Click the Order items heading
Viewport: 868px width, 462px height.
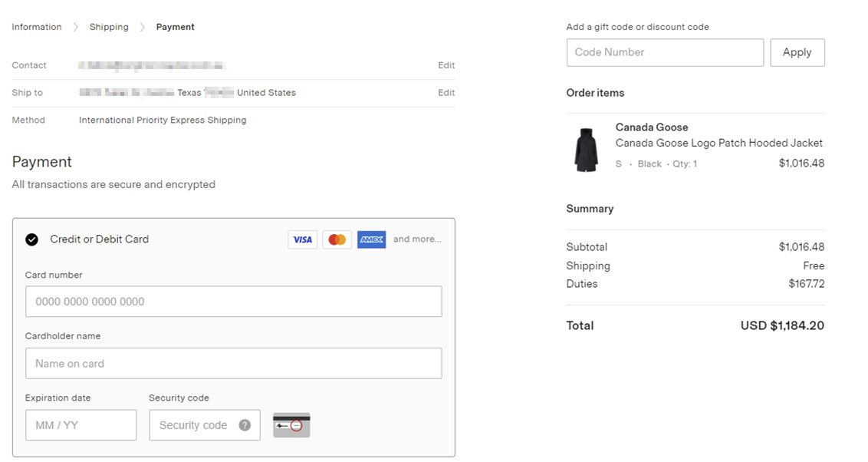pyautogui.click(x=595, y=93)
